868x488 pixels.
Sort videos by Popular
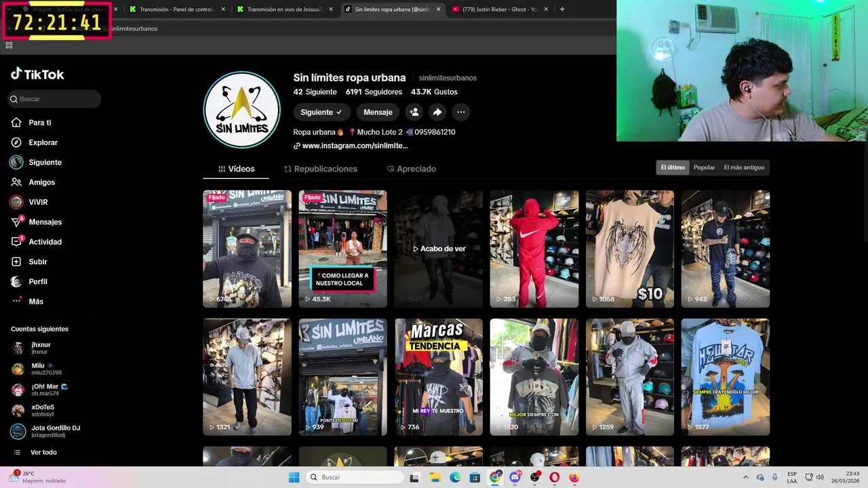pyautogui.click(x=704, y=167)
